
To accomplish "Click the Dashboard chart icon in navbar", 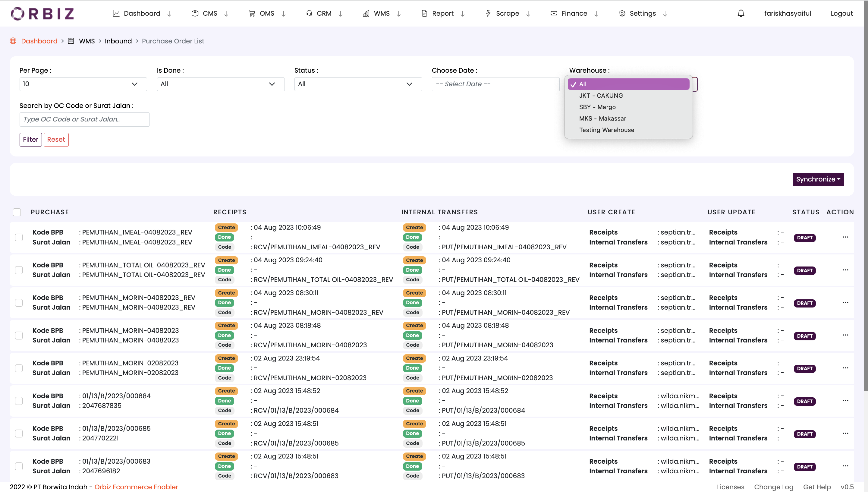I will [x=116, y=14].
